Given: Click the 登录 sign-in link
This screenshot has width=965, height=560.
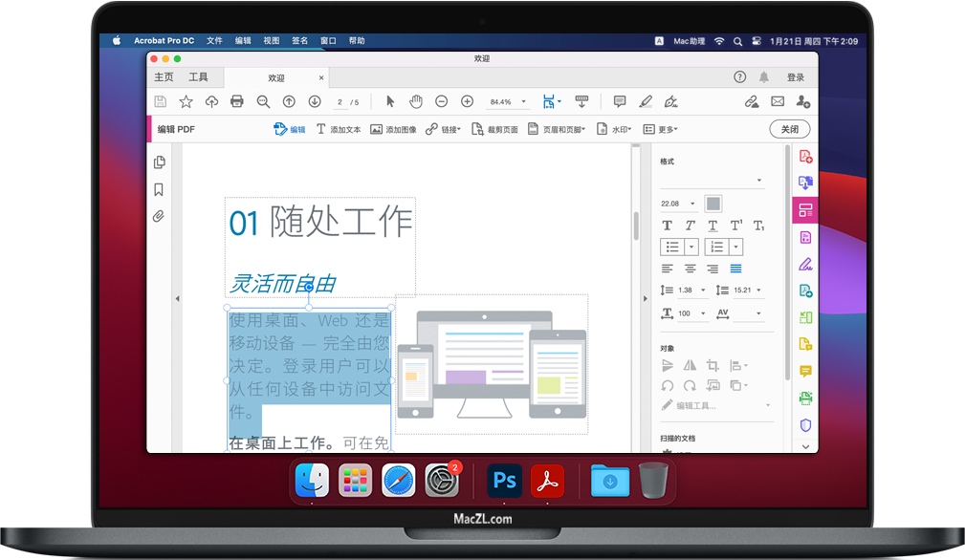Looking at the screenshot, I should pyautogui.click(x=795, y=77).
